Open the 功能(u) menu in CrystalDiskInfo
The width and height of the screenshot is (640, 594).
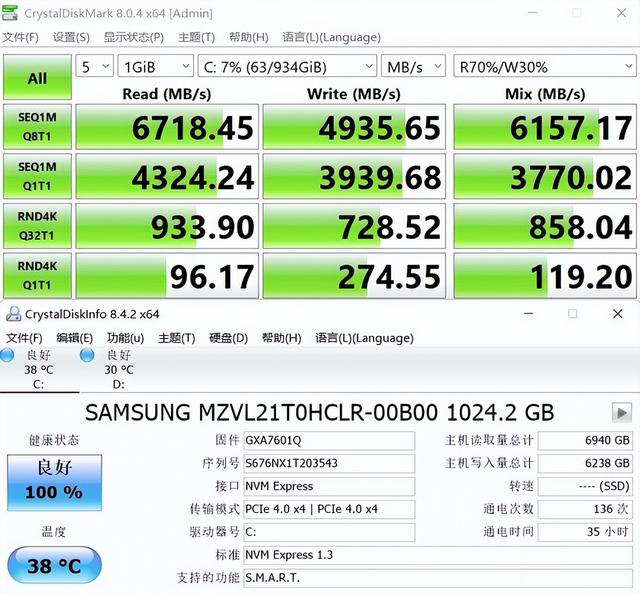pyautogui.click(x=125, y=338)
